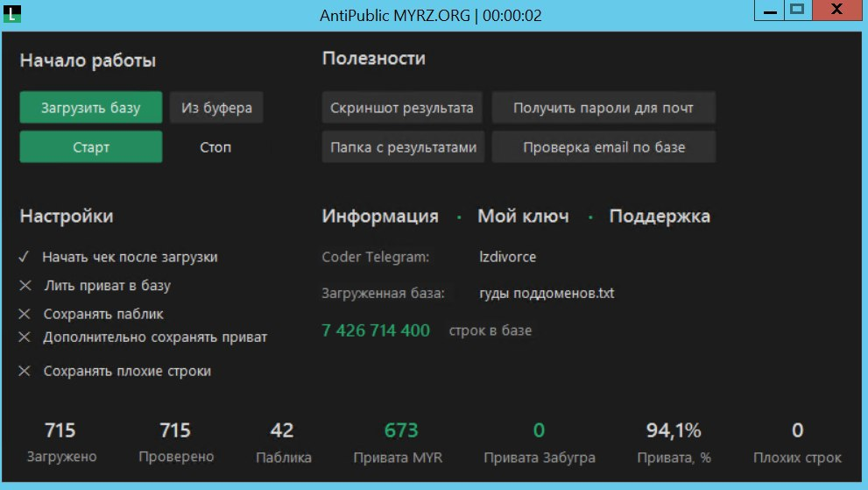Click the lzdivorce Telegram handle
The width and height of the screenshot is (868, 490).
[508, 257]
